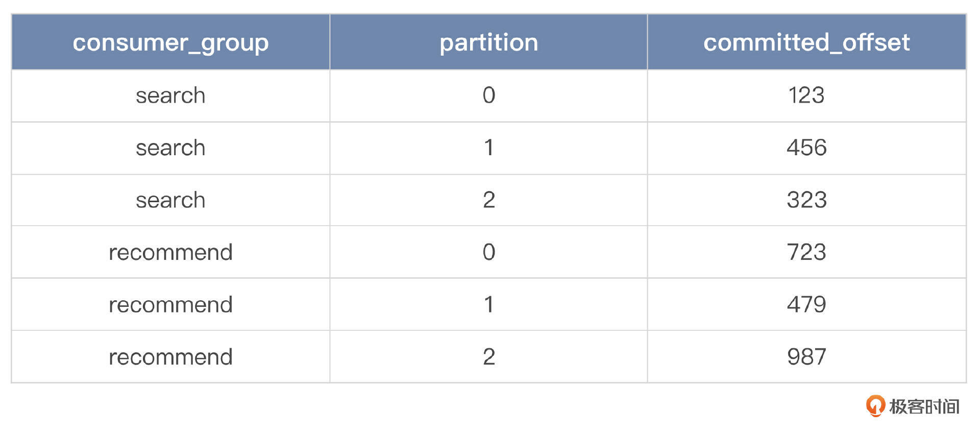This screenshot has width=980, height=433.
Task: Click partition 2 cell beside offset 987
Action: coord(488,357)
